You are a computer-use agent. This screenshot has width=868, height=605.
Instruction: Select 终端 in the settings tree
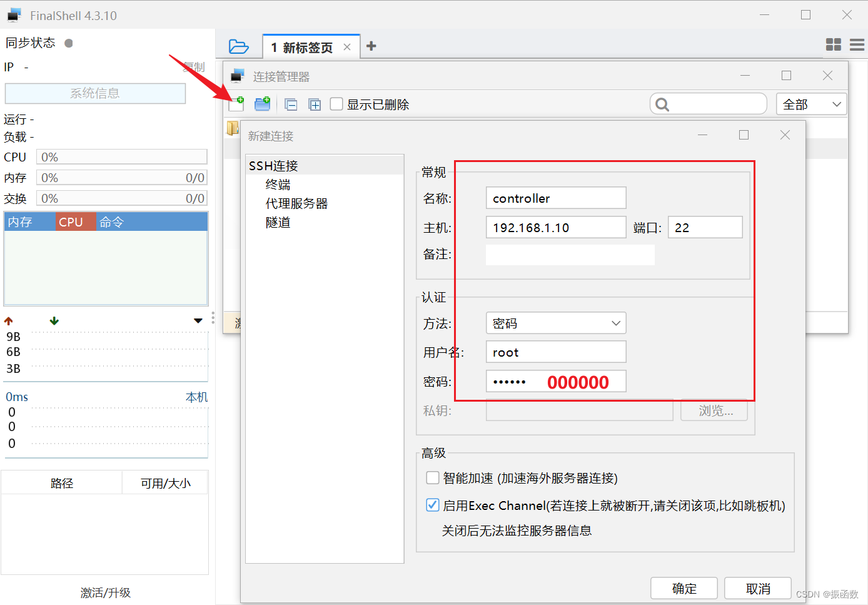[278, 185]
